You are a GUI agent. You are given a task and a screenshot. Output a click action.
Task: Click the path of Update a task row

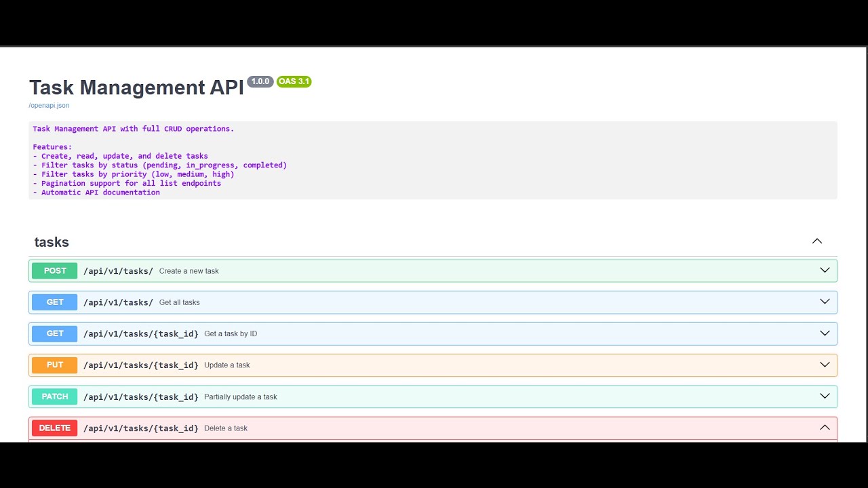140,365
